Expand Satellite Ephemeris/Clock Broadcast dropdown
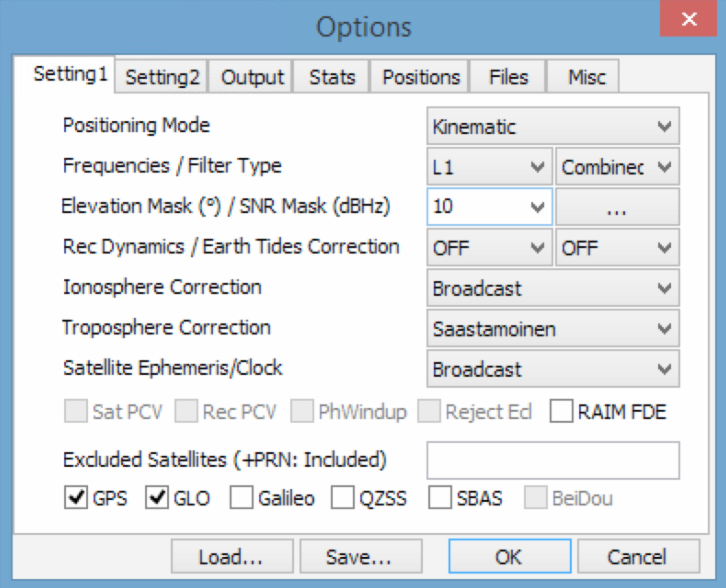This screenshot has height=588, width=726. (553, 369)
